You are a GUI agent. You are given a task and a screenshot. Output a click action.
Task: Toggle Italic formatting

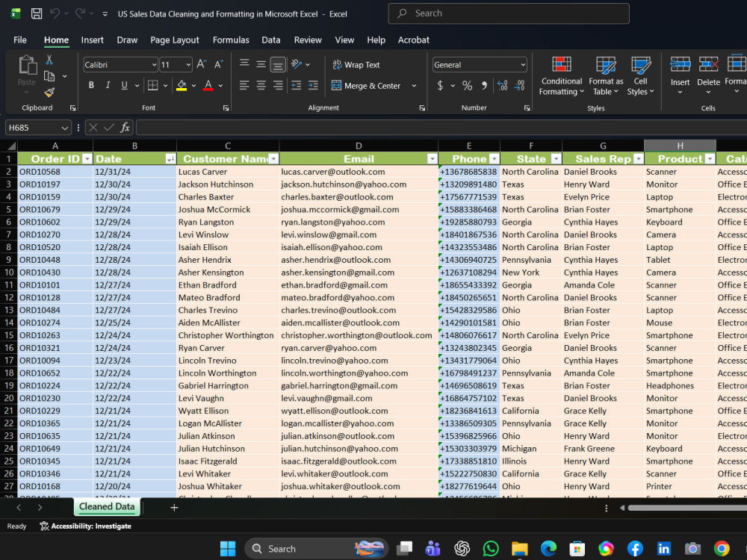pyautogui.click(x=108, y=85)
